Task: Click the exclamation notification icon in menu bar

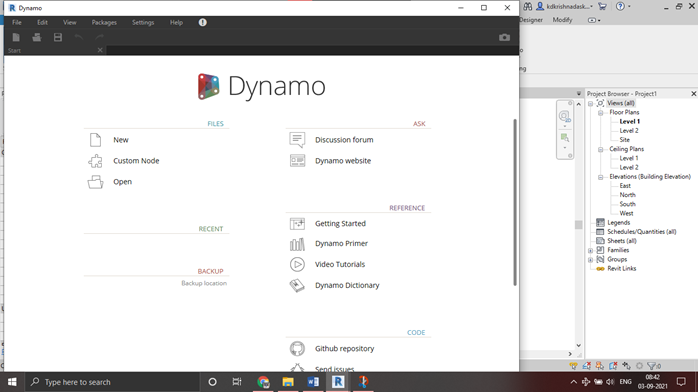Action: point(203,22)
